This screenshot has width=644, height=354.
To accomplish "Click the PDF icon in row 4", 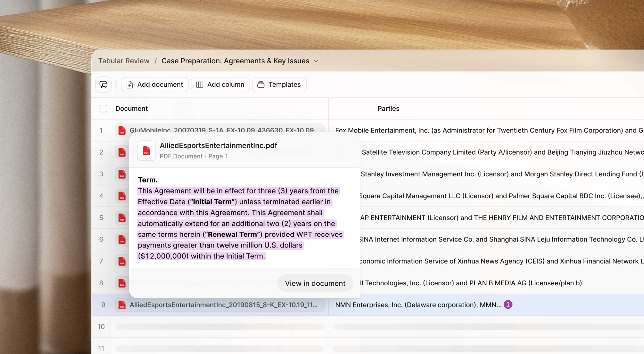I will pos(122,196).
